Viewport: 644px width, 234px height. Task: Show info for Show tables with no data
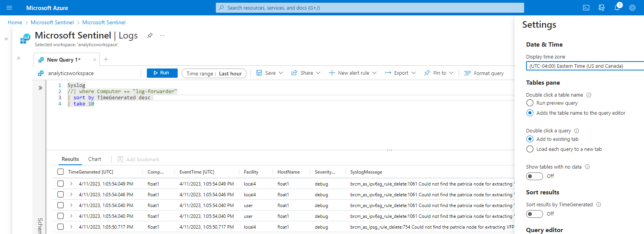click(x=587, y=167)
